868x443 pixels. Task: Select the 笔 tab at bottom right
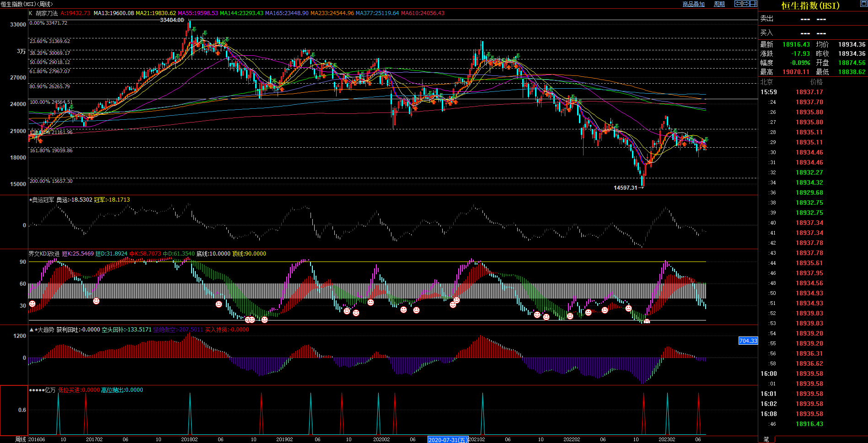(x=766, y=439)
